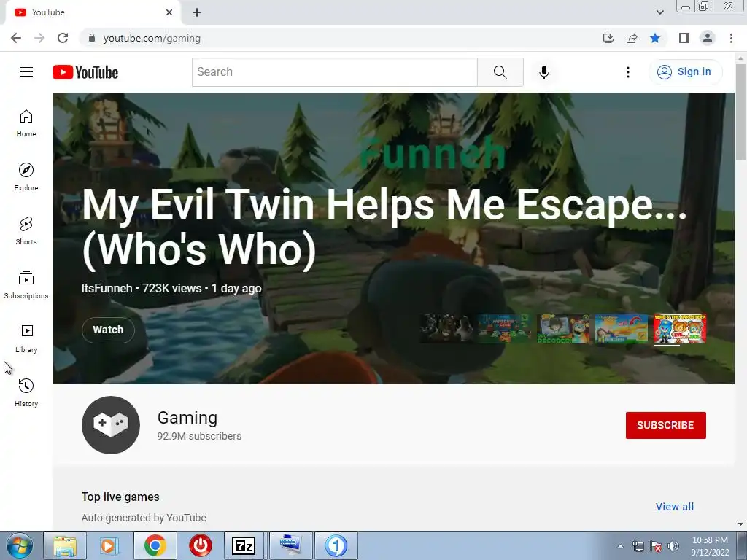Open the Chrome three-dot menu
This screenshot has height=560, width=747.
coord(731,38)
